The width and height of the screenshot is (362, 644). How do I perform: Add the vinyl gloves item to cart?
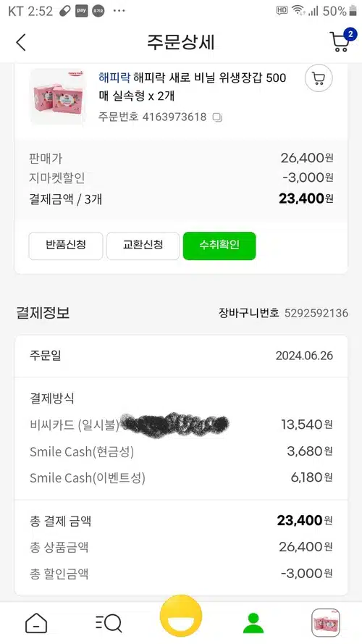coord(319,78)
